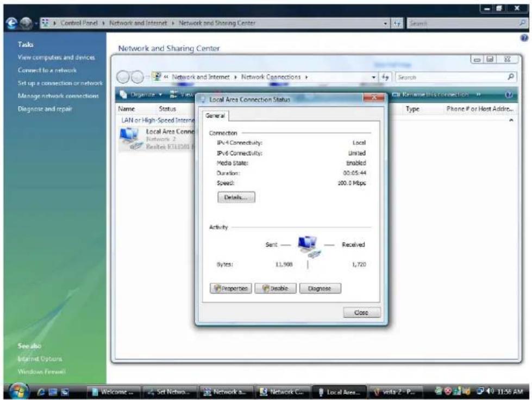This screenshot has height=400, width=532.
Task: Click the Disable button
Action: tap(276, 289)
